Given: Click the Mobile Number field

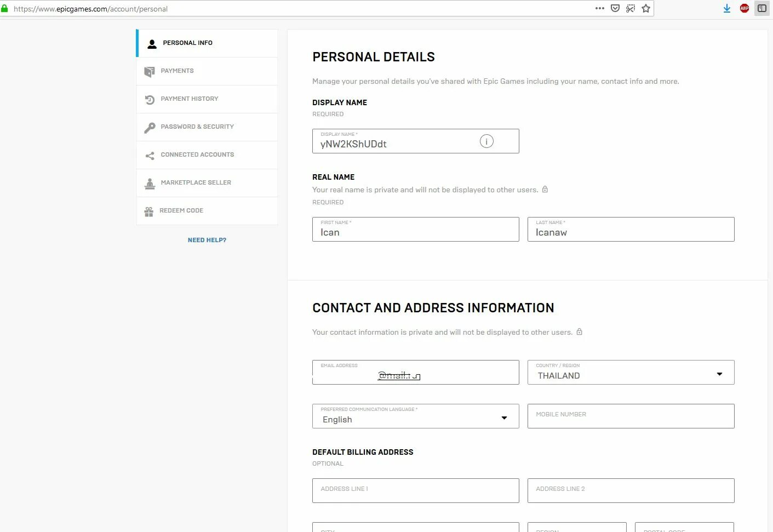Looking at the screenshot, I should (631, 416).
